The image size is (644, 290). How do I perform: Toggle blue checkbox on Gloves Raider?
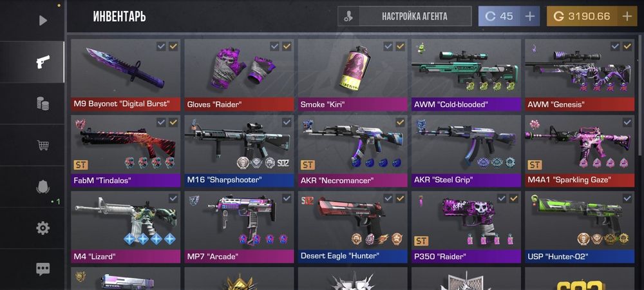tap(274, 46)
